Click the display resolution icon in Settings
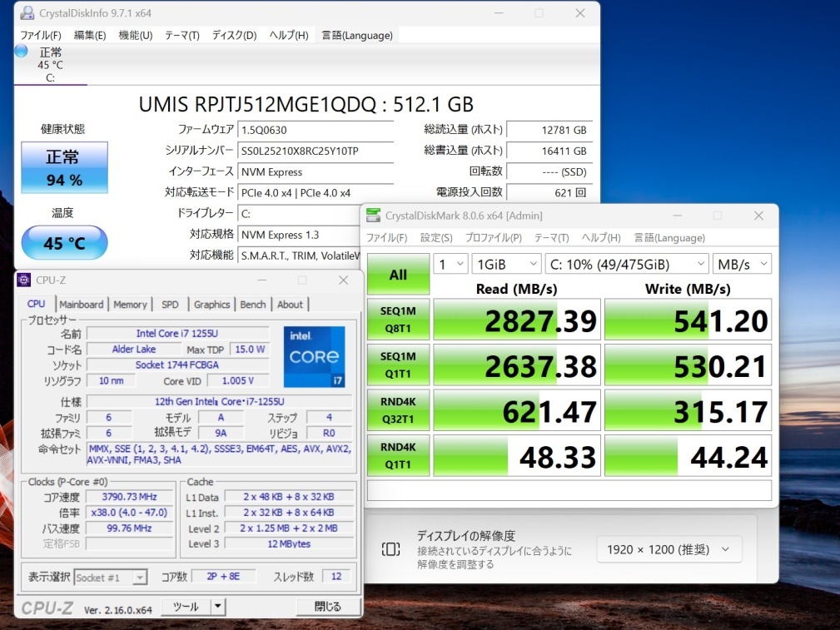Image resolution: width=840 pixels, height=630 pixels. [x=390, y=549]
